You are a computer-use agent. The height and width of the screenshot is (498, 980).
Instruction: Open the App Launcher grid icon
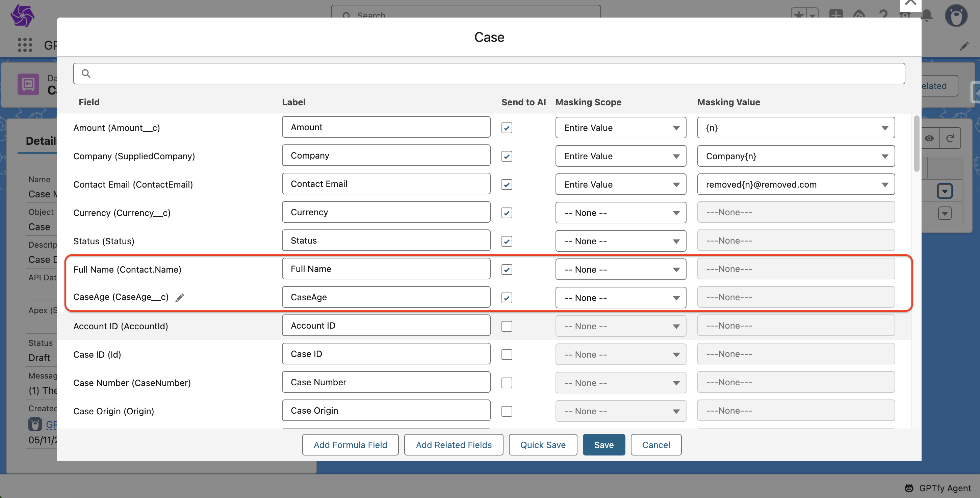tap(25, 45)
